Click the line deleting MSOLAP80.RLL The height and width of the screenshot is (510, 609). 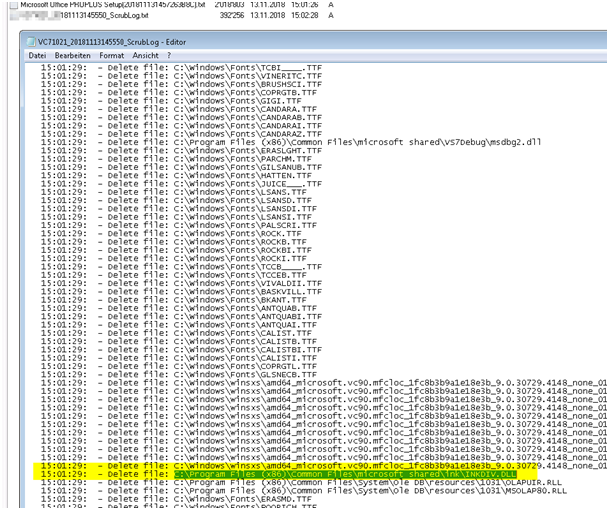pos(304,491)
